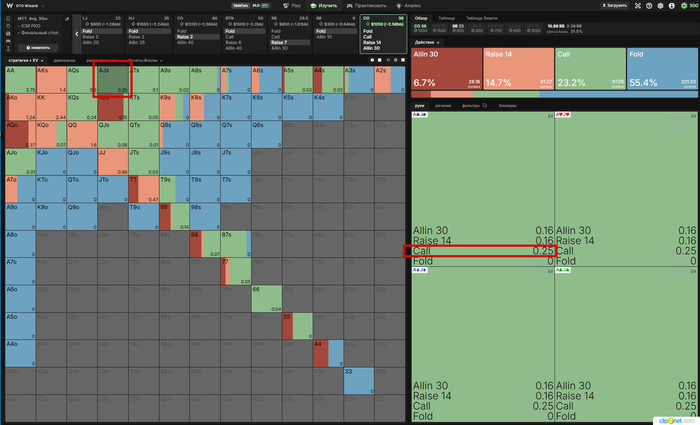The width and height of the screenshot is (700, 425).
Task: Open the стратегия + EV dropdown
Action: 25,60
